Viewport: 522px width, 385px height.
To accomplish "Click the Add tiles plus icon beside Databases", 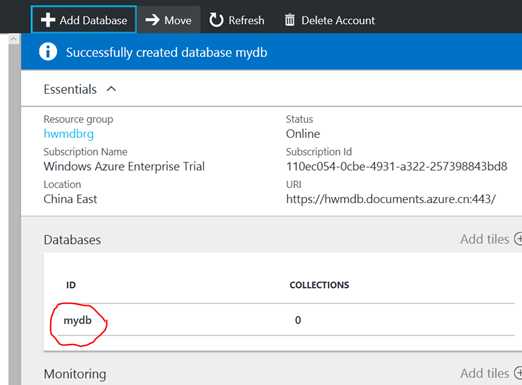I will pyautogui.click(x=518, y=239).
